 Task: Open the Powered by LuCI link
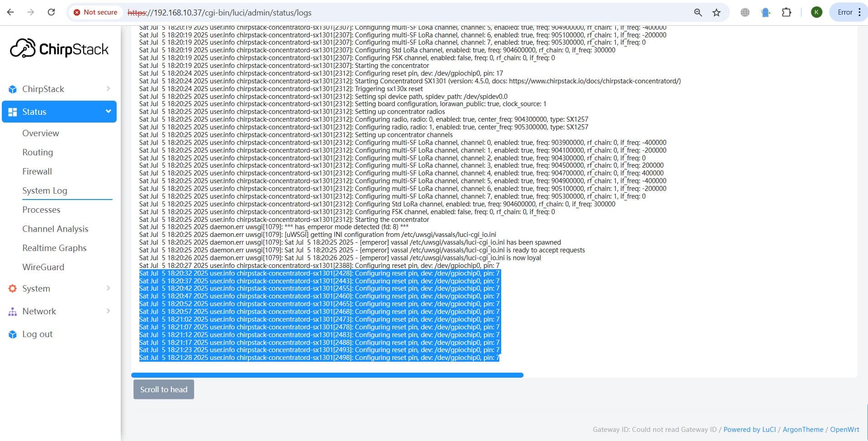coord(749,429)
